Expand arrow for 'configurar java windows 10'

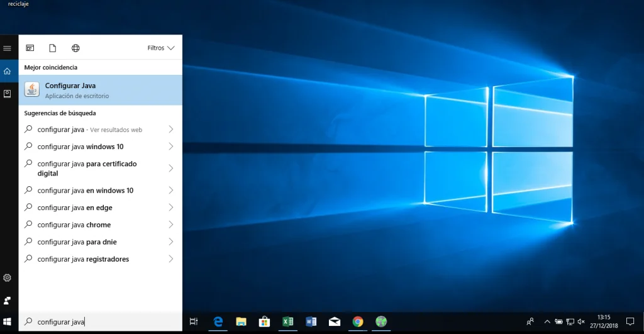[171, 147]
